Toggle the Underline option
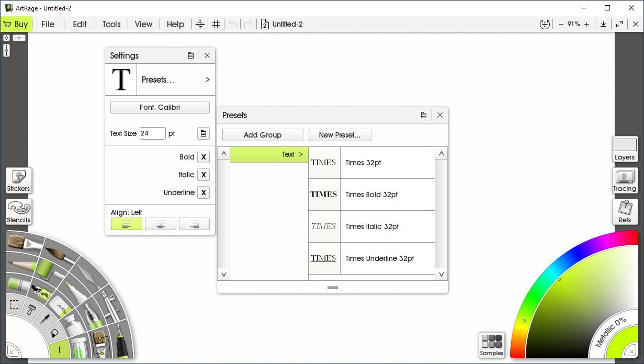The height and width of the screenshot is (364, 644). coord(204,192)
